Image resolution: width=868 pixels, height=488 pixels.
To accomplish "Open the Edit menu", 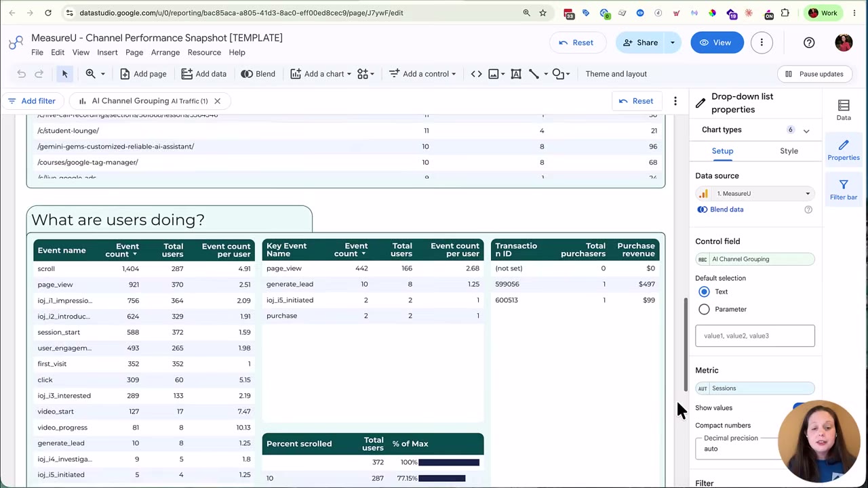I will pos(58,53).
